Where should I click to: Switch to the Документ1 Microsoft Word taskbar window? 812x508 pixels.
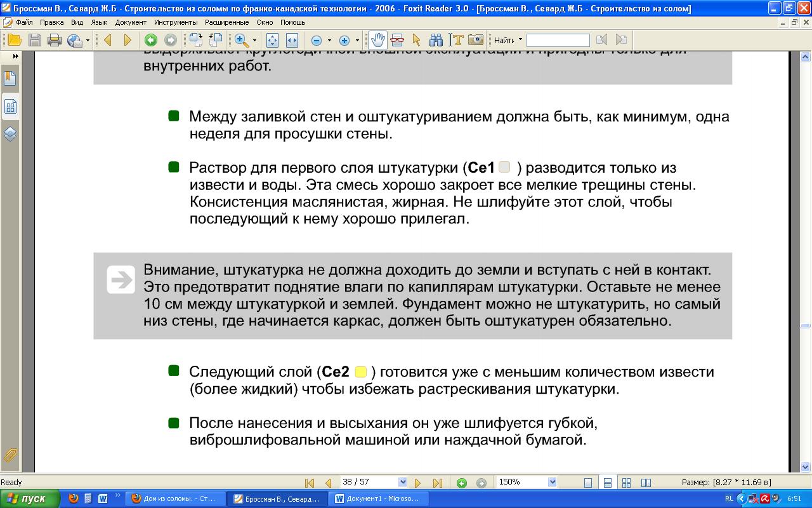point(379,498)
